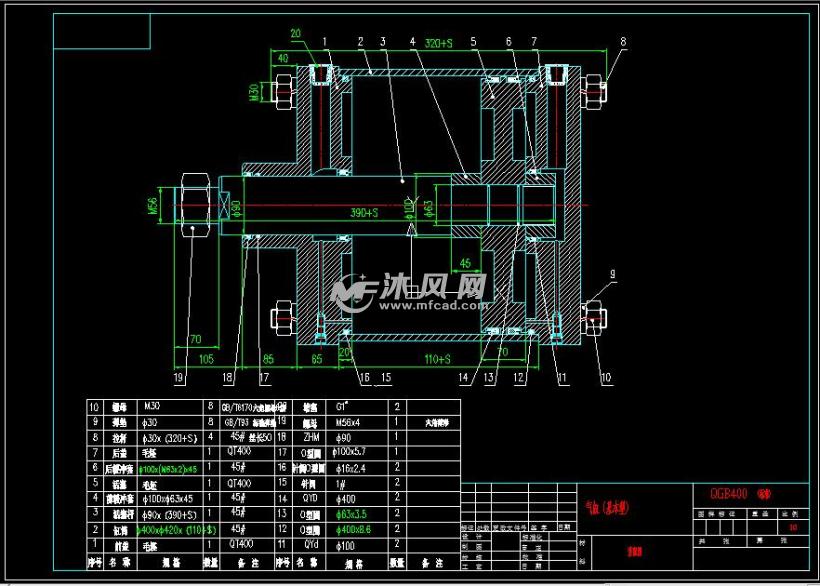Select the vertical M30 dimension by the nut
Image resolution: width=820 pixels, height=586 pixels.
point(255,93)
